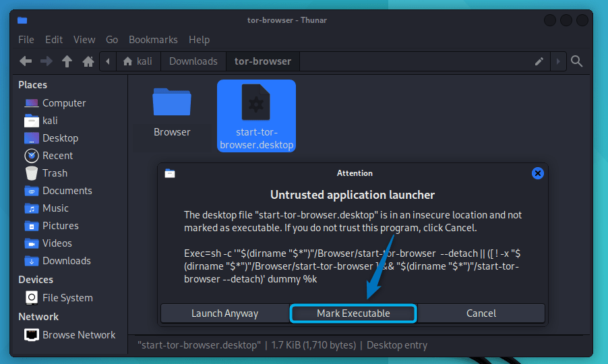
Task: Click the Devices sidebar heading
Action: point(36,280)
